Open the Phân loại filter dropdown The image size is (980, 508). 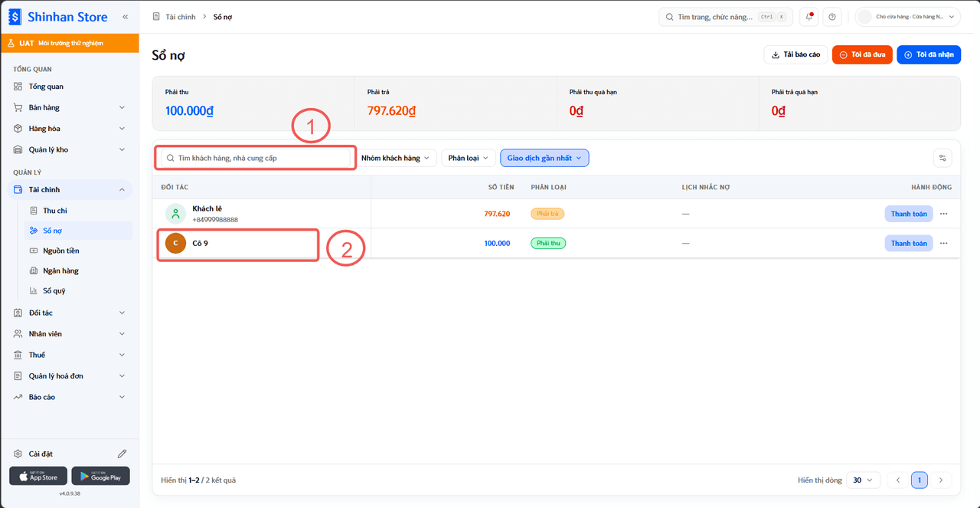[468, 158]
